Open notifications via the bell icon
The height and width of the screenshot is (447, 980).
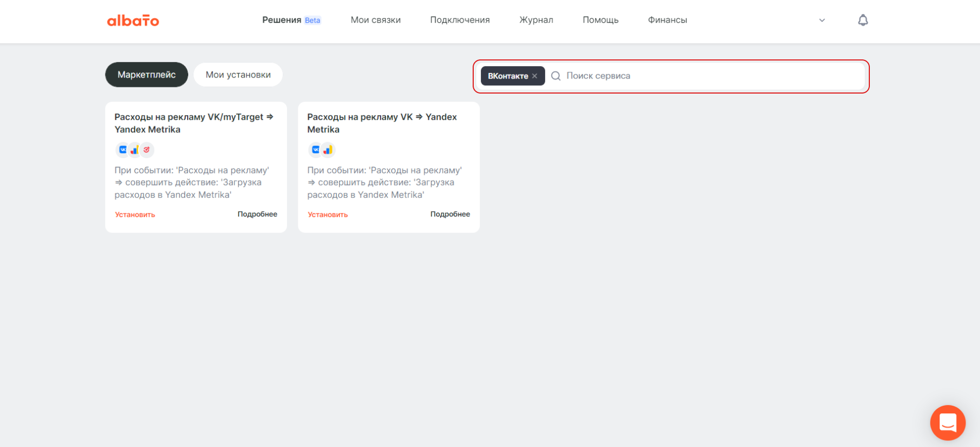pyautogui.click(x=863, y=20)
